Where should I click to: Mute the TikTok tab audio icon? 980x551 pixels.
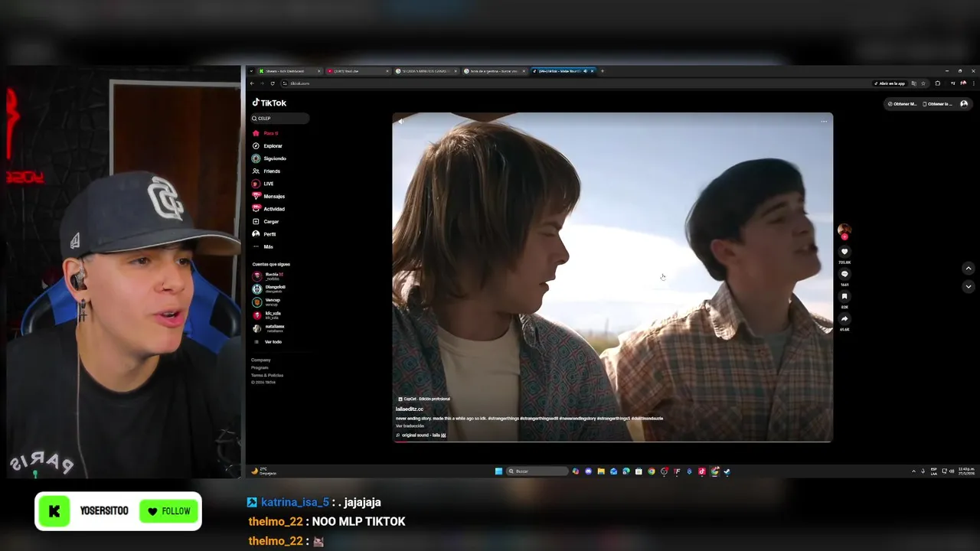(x=586, y=71)
